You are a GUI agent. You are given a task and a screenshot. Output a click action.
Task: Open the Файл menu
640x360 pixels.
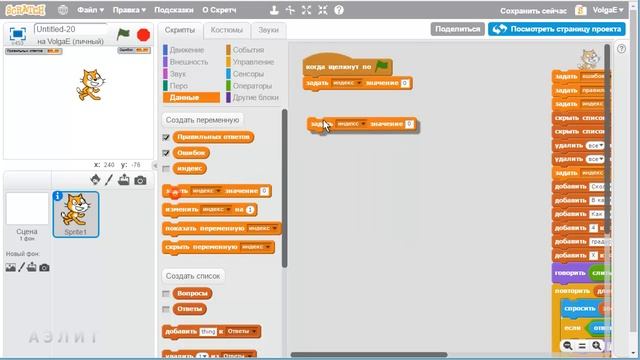pyautogui.click(x=90, y=10)
